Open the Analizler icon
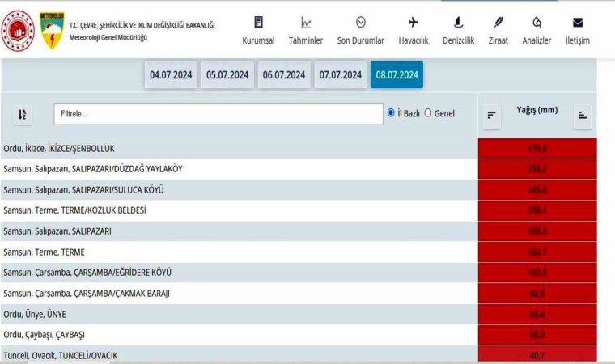This screenshot has height=364, width=615. pyautogui.click(x=537, y=23)
